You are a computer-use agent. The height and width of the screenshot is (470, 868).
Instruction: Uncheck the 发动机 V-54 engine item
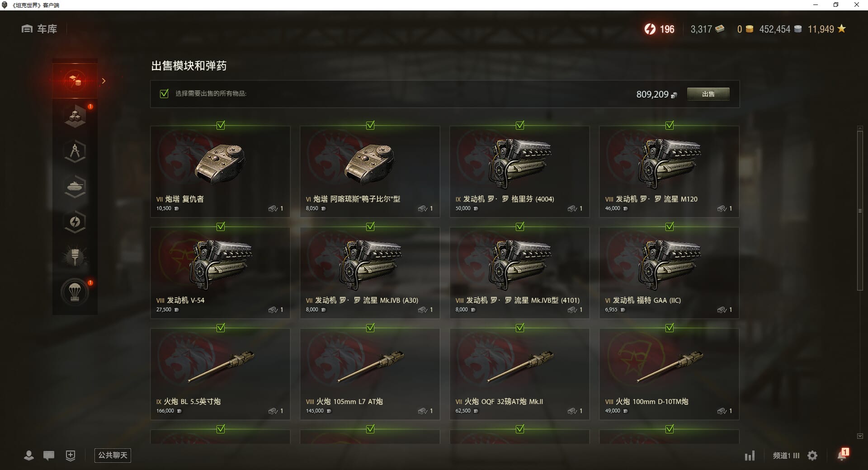click(221, 226)
